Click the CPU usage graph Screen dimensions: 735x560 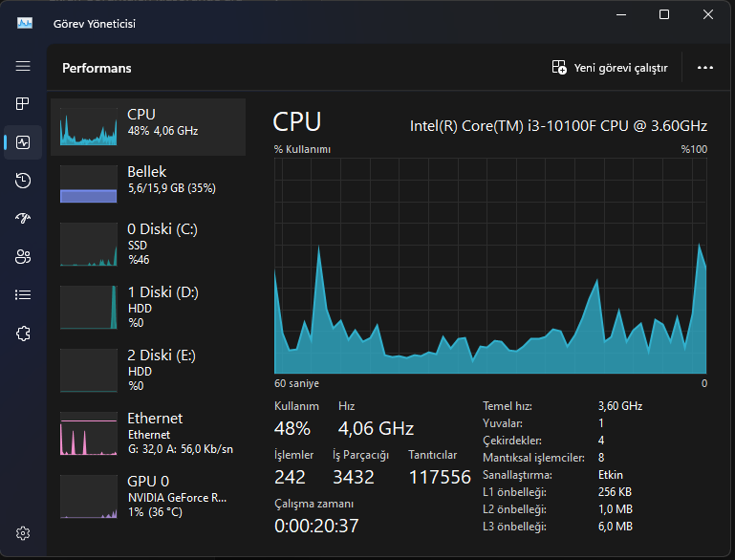(490, 266)
